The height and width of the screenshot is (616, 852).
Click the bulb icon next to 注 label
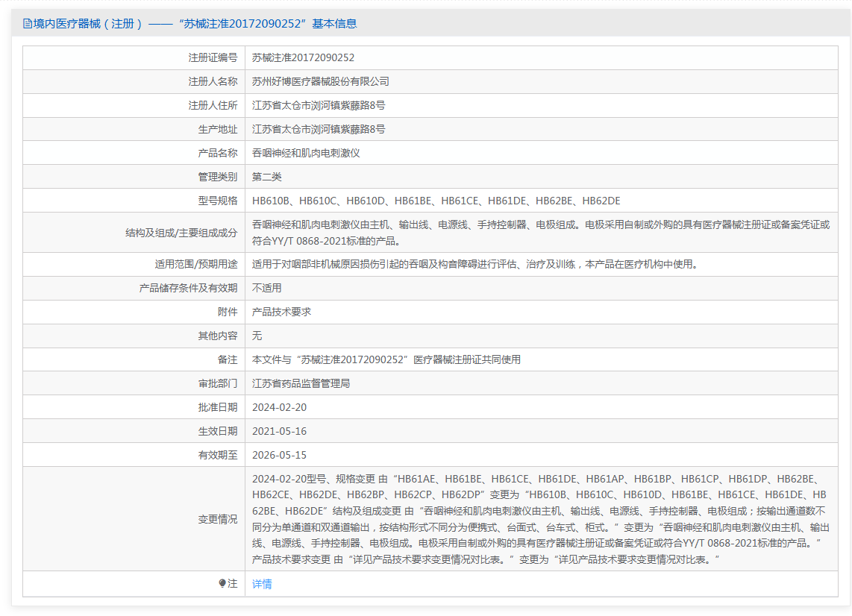(222, 583)
